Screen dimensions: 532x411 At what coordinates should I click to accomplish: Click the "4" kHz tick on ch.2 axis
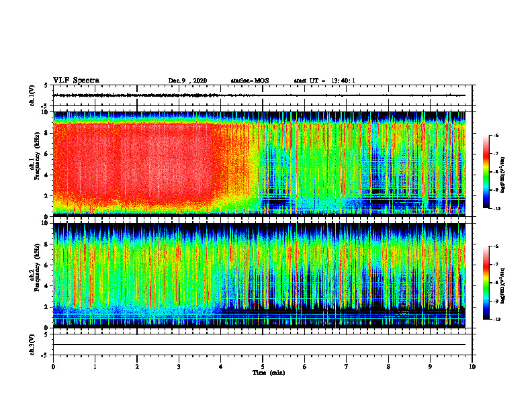[x=47, y=286]
